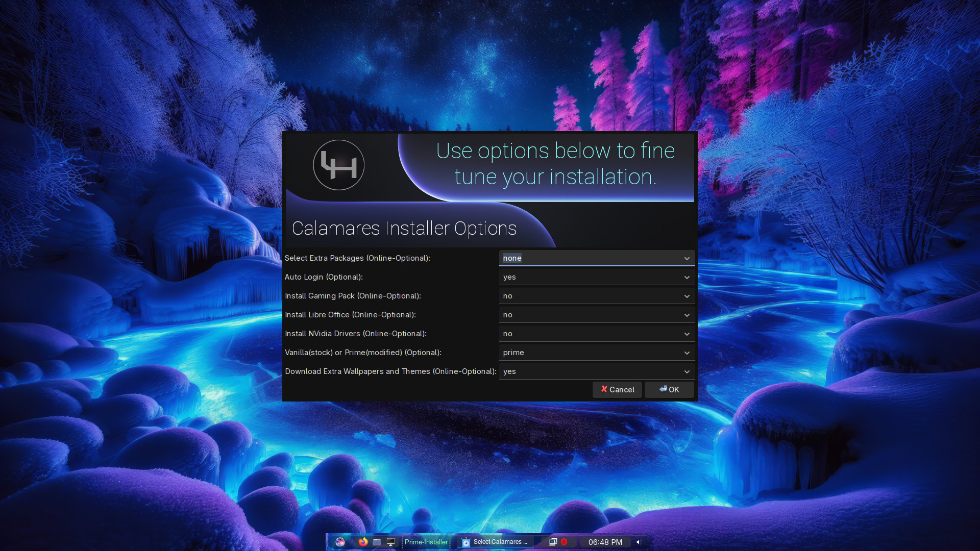Image resolution: width=980 pixels, height=551 pixels.
Task: Open Extra Wallpapers and Themes dropdown
Action: (x=596, y=371)
